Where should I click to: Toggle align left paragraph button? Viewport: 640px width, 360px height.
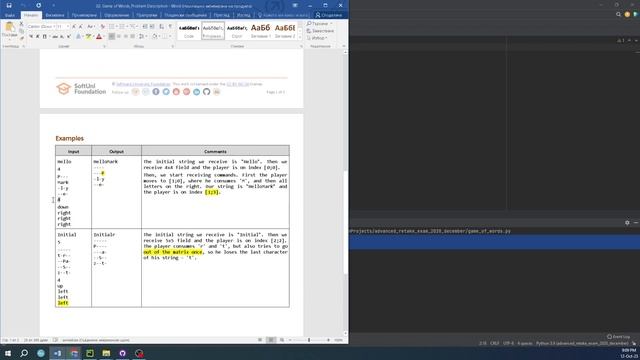point(112,37)
